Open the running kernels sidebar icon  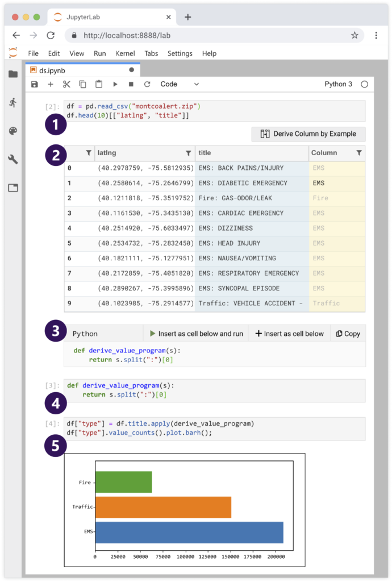click(12, 103)
